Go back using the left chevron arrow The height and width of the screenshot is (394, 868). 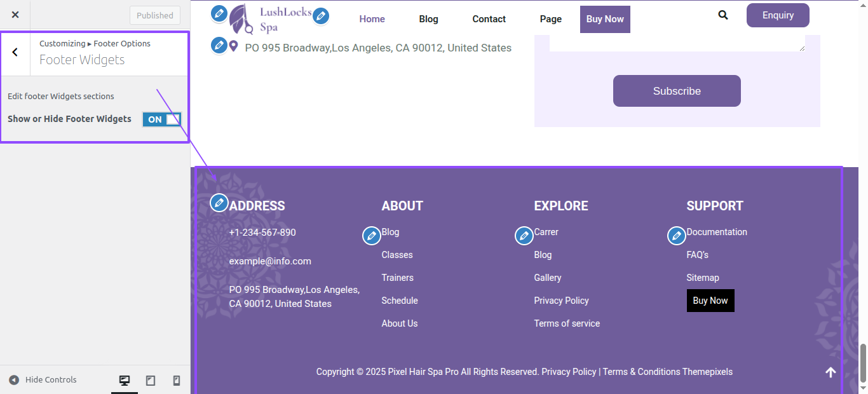coord(15,52)
